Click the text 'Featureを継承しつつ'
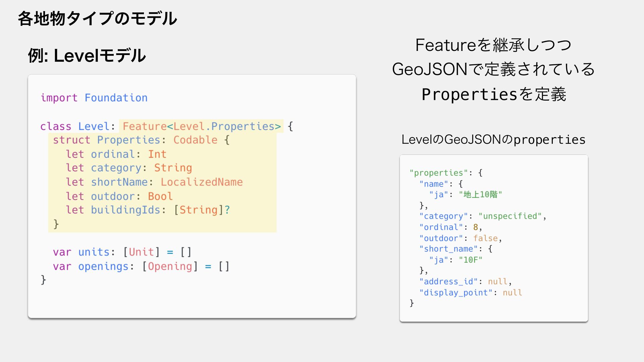This screenshot has height=362, width=644. 493,45
